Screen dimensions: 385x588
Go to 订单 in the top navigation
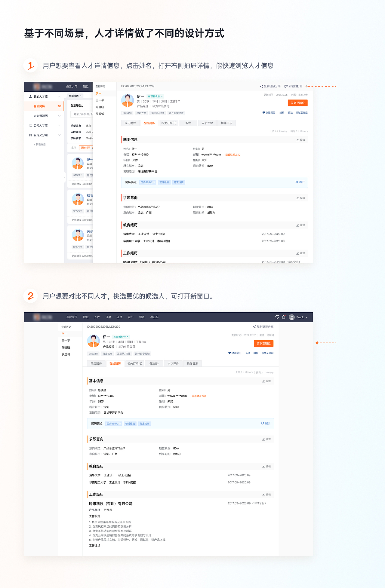coord(108,317)
